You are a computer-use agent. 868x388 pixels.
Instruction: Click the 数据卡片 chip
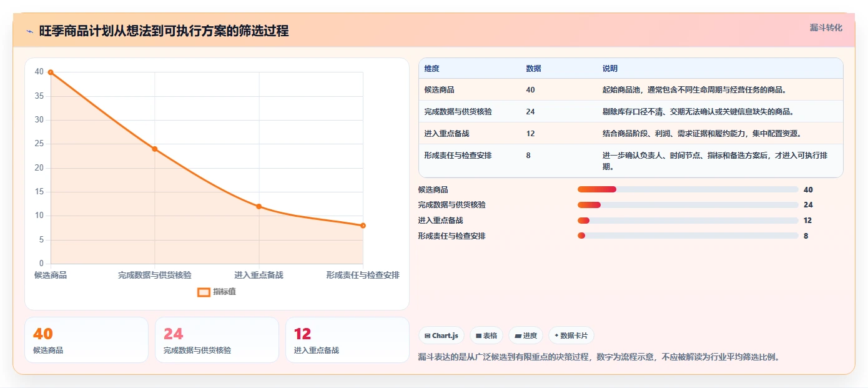click(572, 336)
